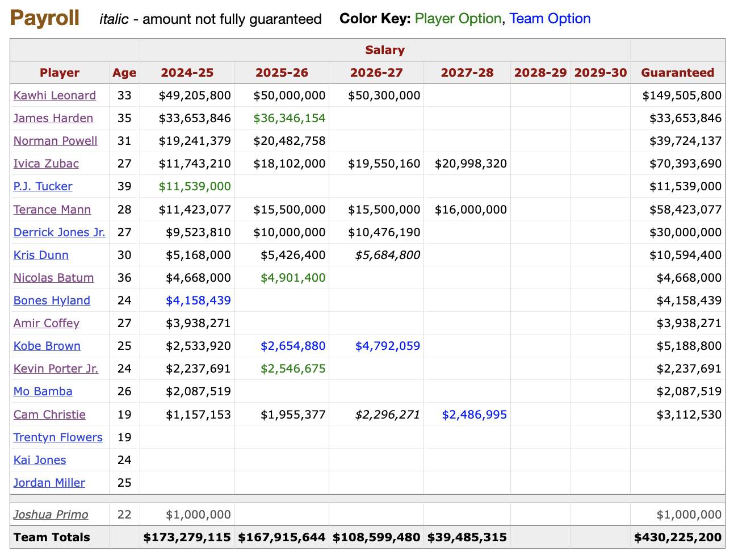This screenshot has width=738, height=560.
Task: Select the 2027-28 column header
Action: (x=467, y=73)
